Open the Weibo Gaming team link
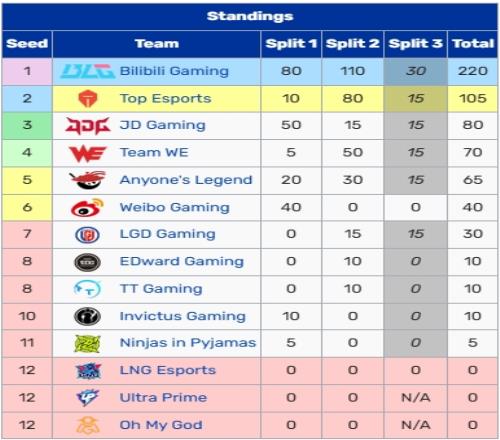The height and width of the screenshot is (440, 500). (175, 207)
